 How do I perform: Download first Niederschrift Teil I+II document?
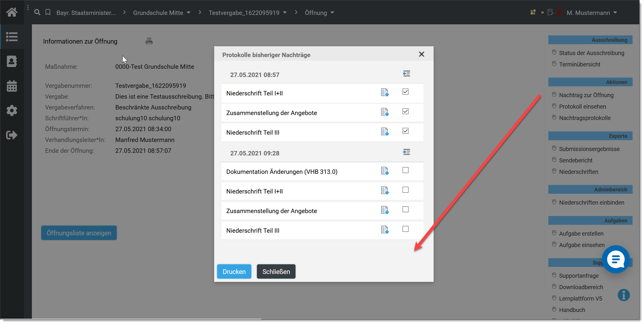pyautogui.click(x=385, y=92)
